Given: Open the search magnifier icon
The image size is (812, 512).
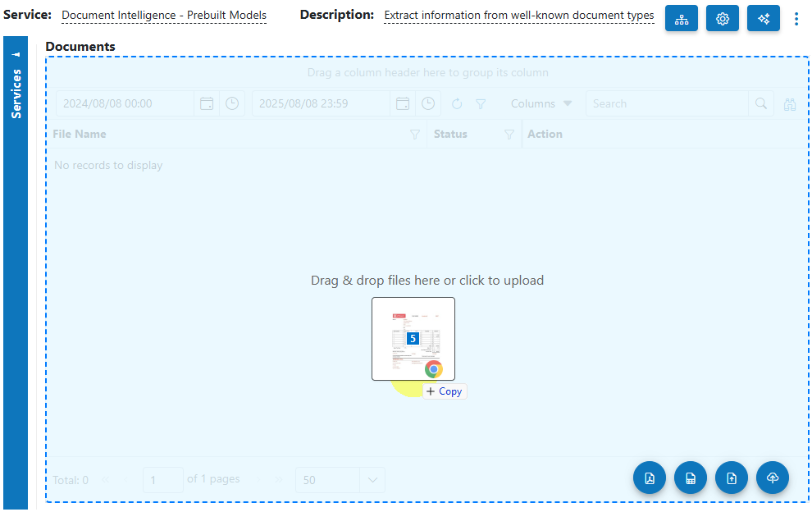Looking at the screenshot, I should coord(761,103).
